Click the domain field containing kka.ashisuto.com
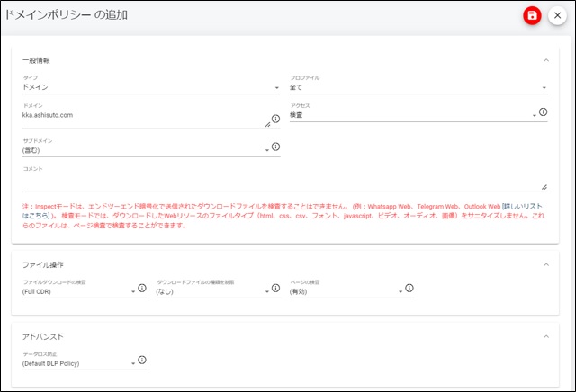Image resolution: width=576 pixels, height=392 pixels. pos(144,116)
